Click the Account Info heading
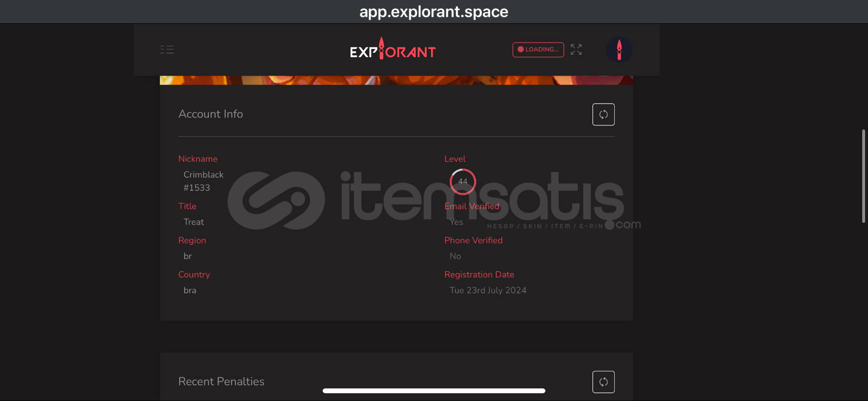This screenshot has width=868, height=401. [x=211, y=114]
